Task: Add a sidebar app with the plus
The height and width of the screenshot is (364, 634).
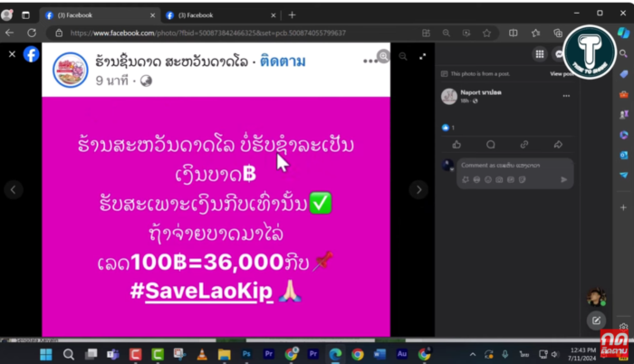Action: pos(623,207)
